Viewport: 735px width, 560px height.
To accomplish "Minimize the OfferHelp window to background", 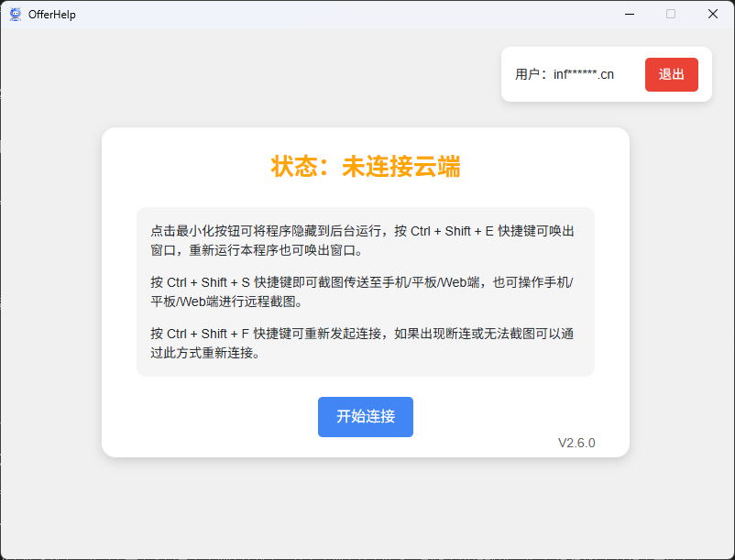I will pos(630,14).
